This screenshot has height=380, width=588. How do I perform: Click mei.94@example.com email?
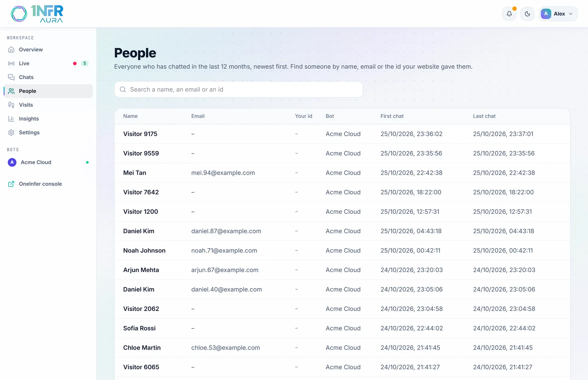point(223,173)
